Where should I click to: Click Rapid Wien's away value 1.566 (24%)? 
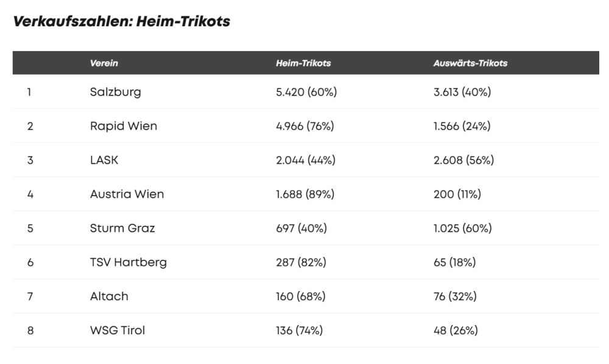coord(462,127)
